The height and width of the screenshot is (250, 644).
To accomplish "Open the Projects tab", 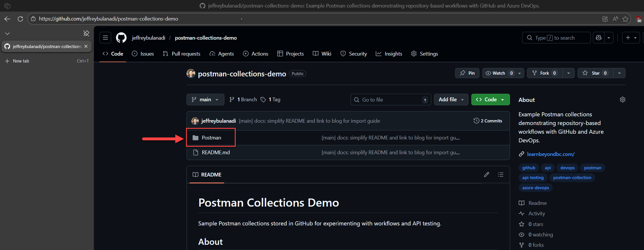I will point(291,54).
